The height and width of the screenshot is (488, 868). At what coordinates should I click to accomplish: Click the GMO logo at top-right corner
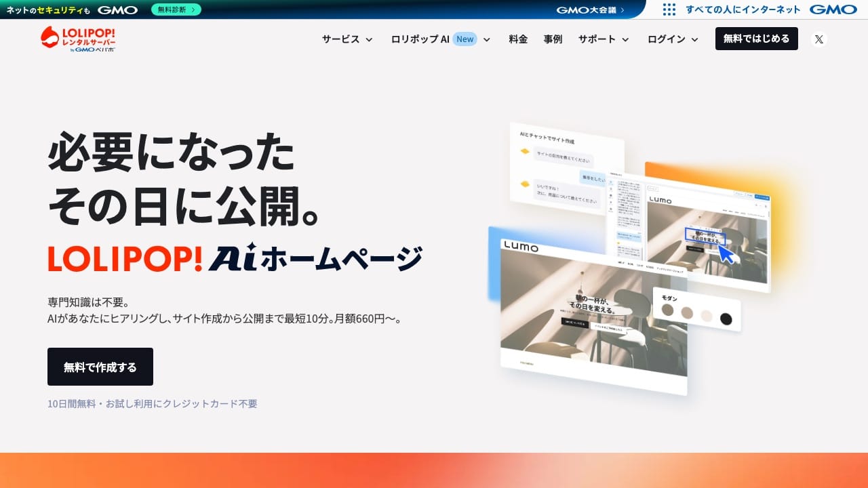click(x=833, y=9)
